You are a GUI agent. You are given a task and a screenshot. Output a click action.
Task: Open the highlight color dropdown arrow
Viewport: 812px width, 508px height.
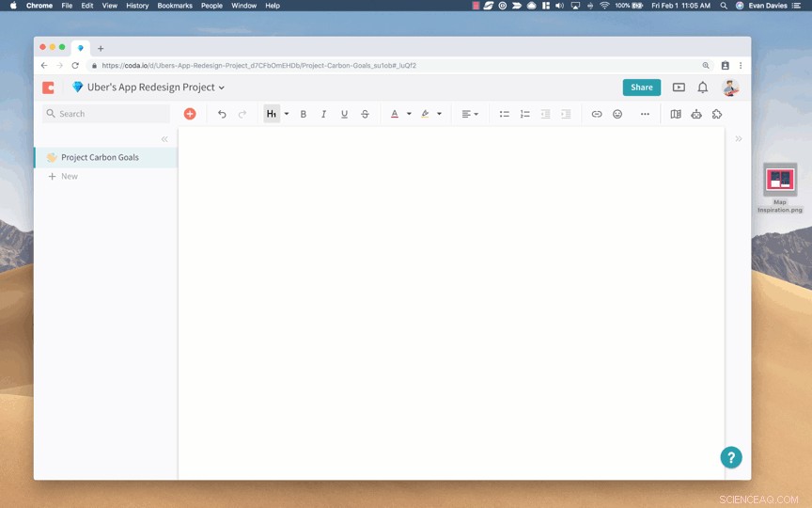[439, 114]
